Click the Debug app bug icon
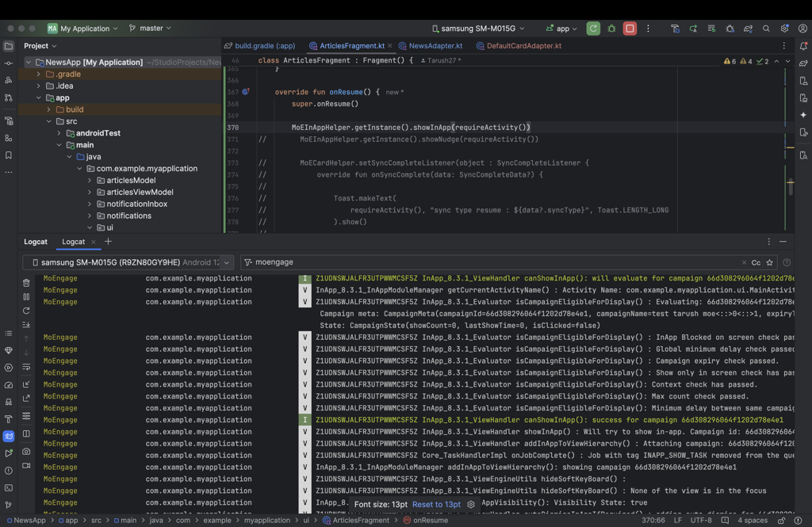 pyautogui.click(x=611, y=29)
